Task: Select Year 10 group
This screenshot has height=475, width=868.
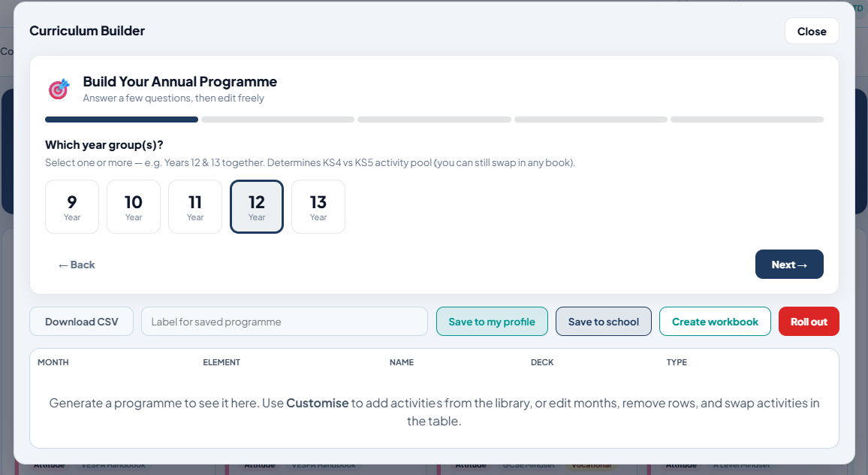Action: [134, 207]
